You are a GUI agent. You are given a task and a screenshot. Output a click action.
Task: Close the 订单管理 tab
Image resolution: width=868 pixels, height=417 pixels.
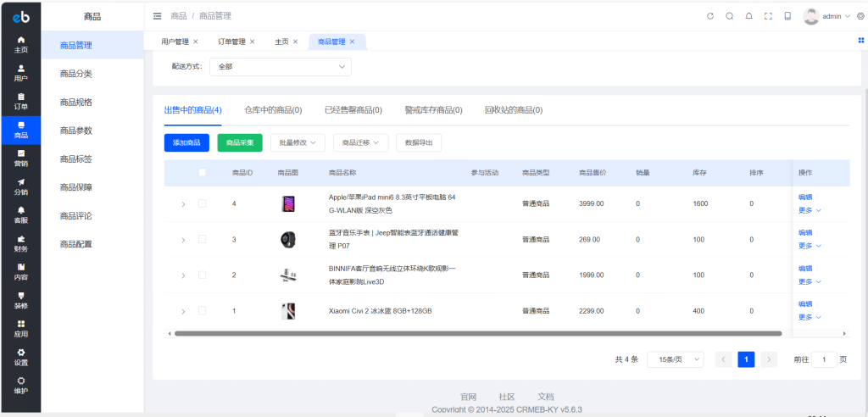pos(252,42)
